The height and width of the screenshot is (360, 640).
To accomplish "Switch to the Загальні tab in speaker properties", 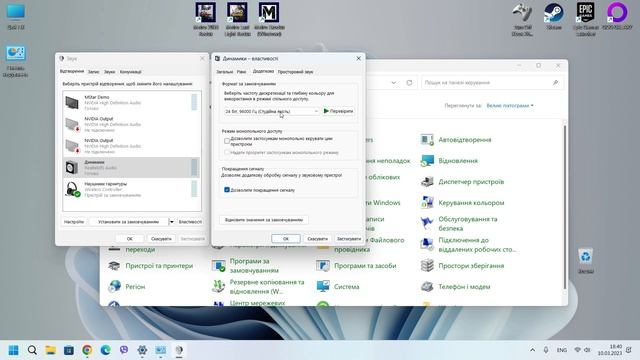I will click(x=224, y=71).
